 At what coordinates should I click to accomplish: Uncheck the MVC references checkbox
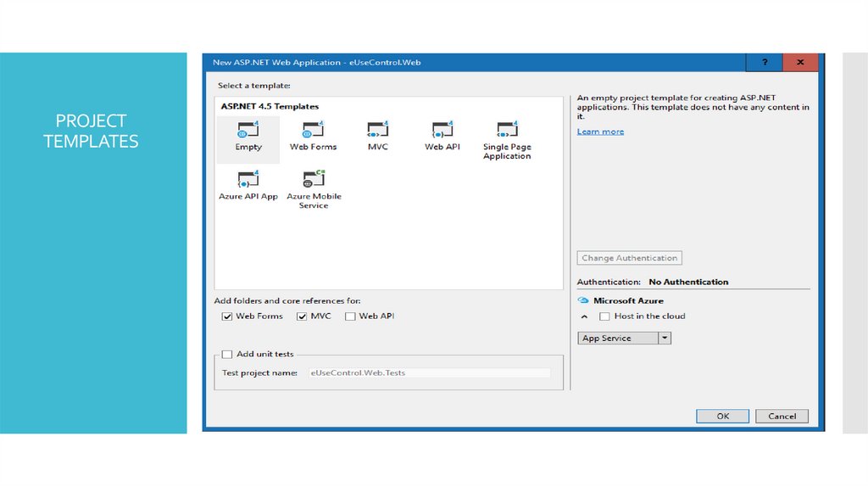pos(302,316)
